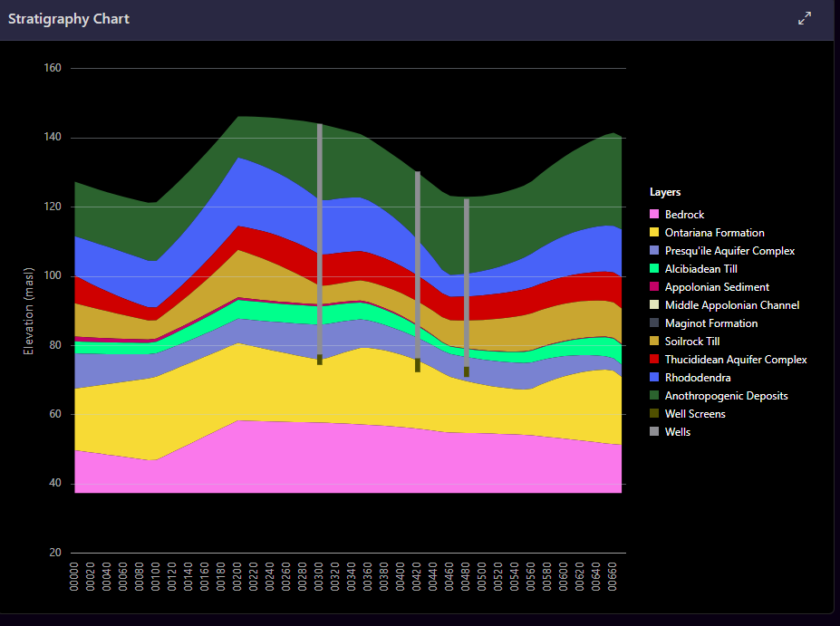Click the Anothropogenic Deposits swatch

[654, 396]
